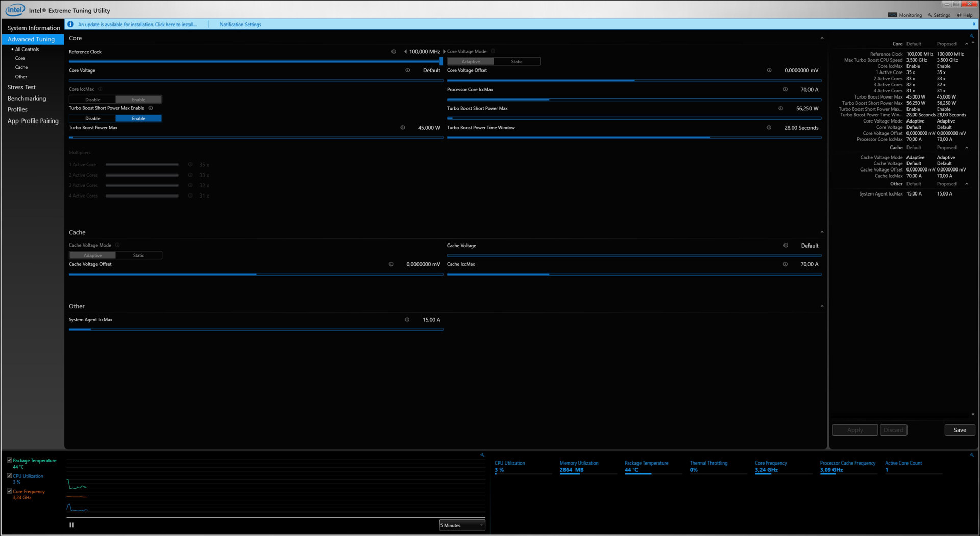The height and width of the screenshot is (536, 980).
Task: Open Benchmarking page
Action: point(27,99)
